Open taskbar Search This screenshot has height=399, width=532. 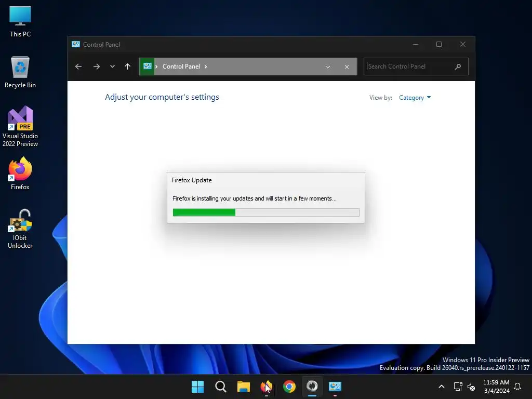coord(220,387)
